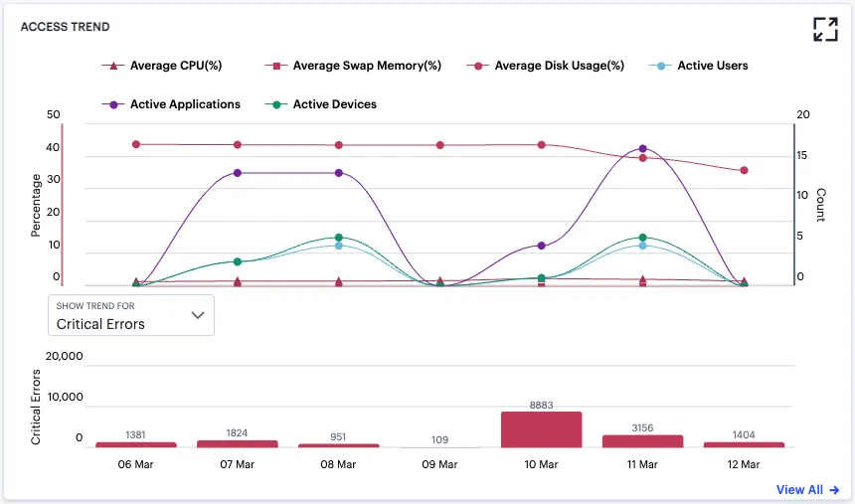Toggle Average Disk Usage(%) legend series

(x=545, y=66)
